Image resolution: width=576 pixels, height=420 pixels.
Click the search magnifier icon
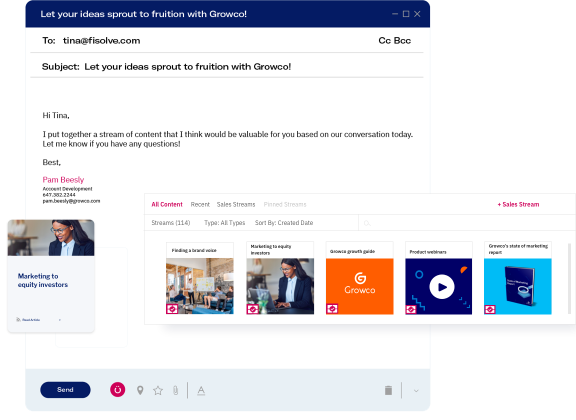(367, 223)
